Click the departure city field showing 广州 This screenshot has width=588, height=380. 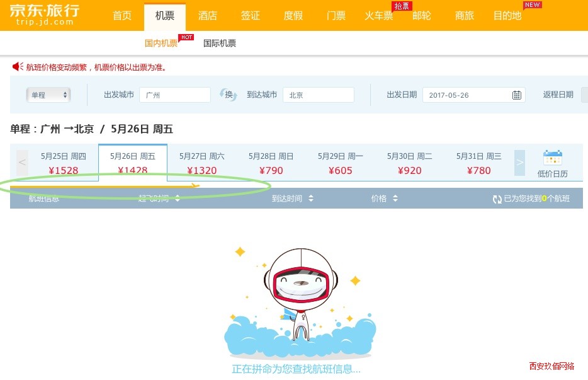coord(175,95)
